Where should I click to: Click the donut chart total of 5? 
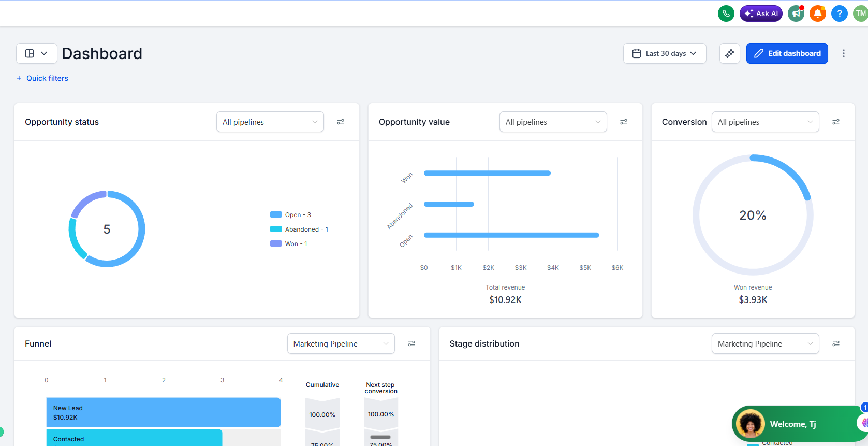pyautogui.click(x=107, y=229)
